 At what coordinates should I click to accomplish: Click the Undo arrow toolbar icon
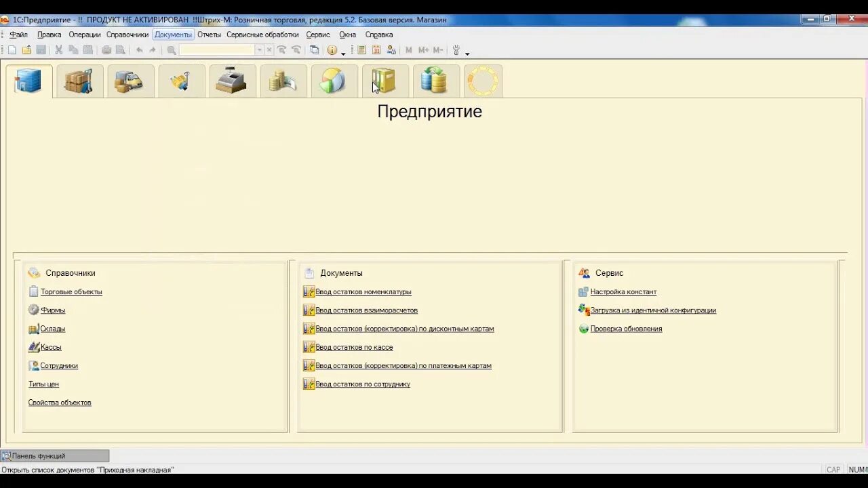point(139,50)
